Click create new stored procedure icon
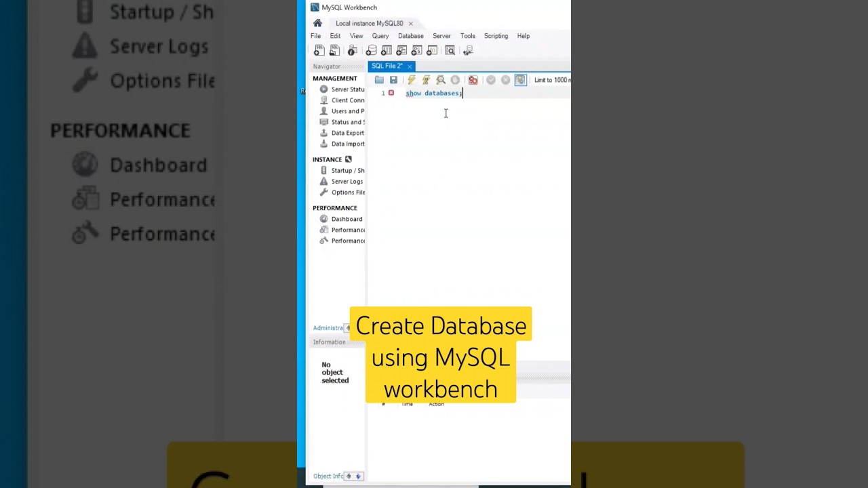 point(416,51)
